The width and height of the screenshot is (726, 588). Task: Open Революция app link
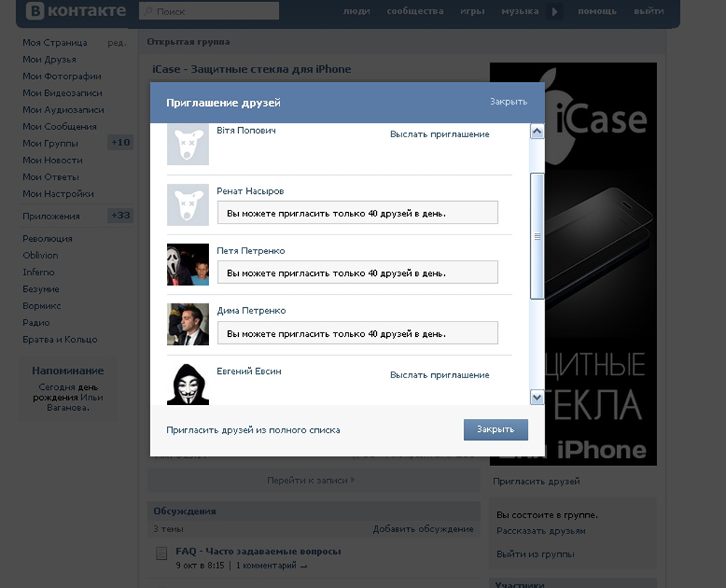pos(47,238)
